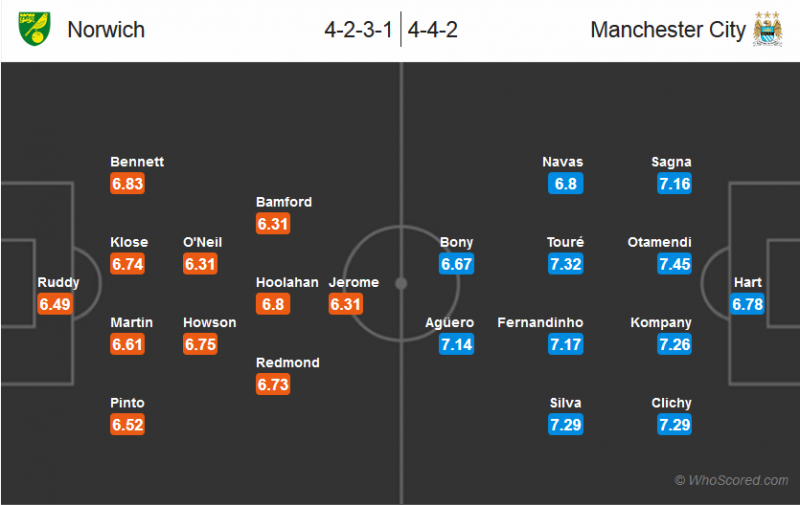
Task: Select Touré's 7.32 rating badge
Action: point(564,264)
